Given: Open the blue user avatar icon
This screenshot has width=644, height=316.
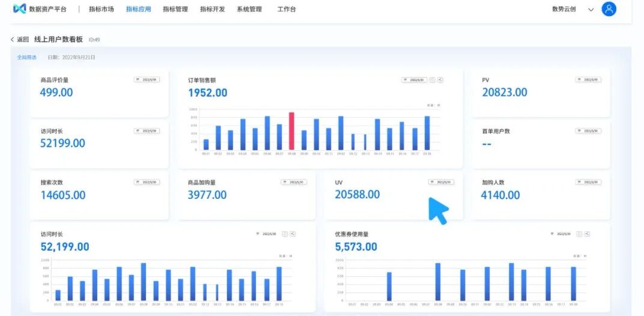Looking at the screenshot, I should 609,9.
